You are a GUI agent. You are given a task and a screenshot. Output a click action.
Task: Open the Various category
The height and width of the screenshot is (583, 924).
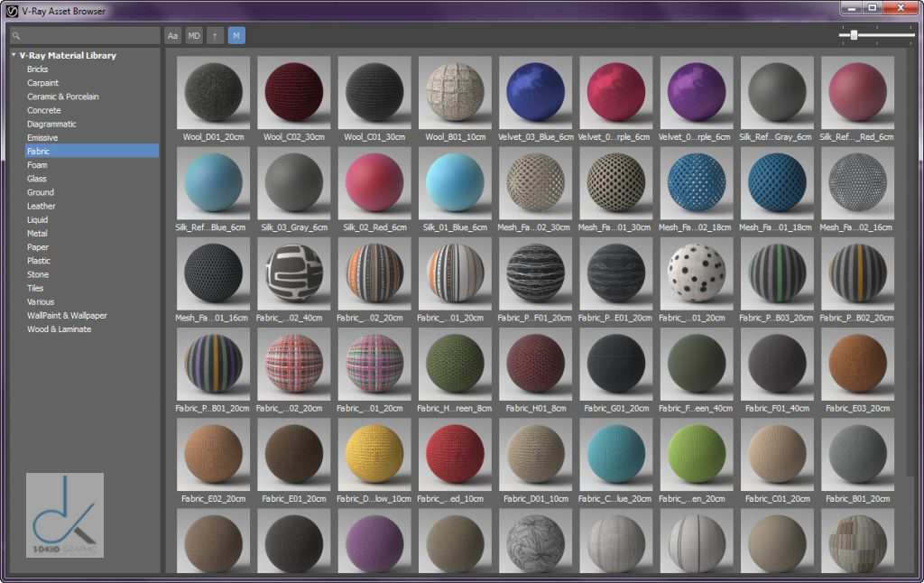click(40, 301)
